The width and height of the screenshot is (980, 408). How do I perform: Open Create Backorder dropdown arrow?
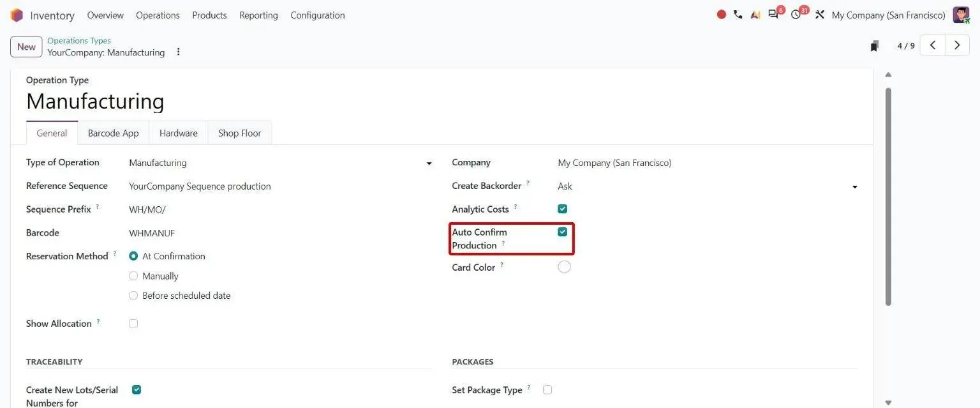pyautogui.click(x=855, y=187)
